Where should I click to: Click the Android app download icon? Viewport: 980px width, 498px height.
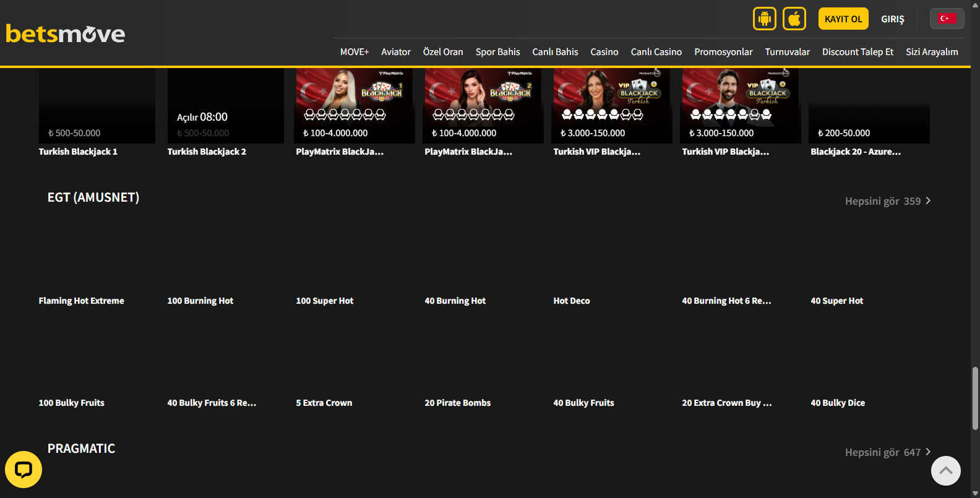(764, 19)
